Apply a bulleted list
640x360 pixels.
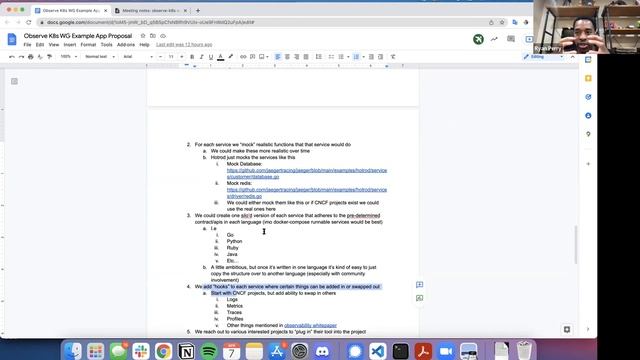(x=341, y=57)
